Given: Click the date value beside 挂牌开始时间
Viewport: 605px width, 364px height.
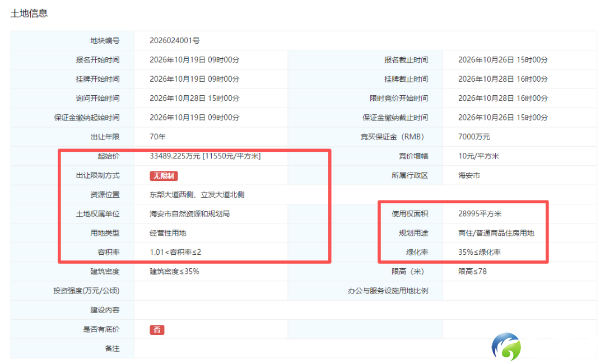Looking at the screenshot, I should [194, 79].
